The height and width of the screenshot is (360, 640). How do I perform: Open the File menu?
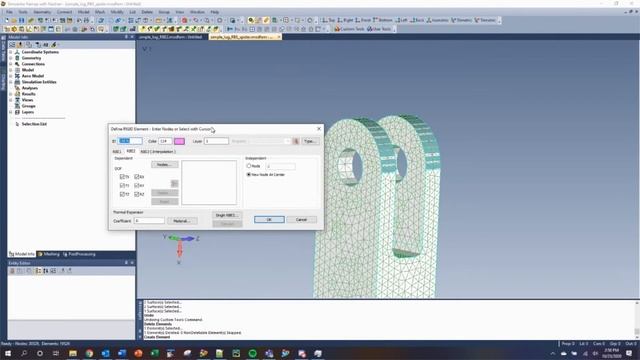point(9,12)
